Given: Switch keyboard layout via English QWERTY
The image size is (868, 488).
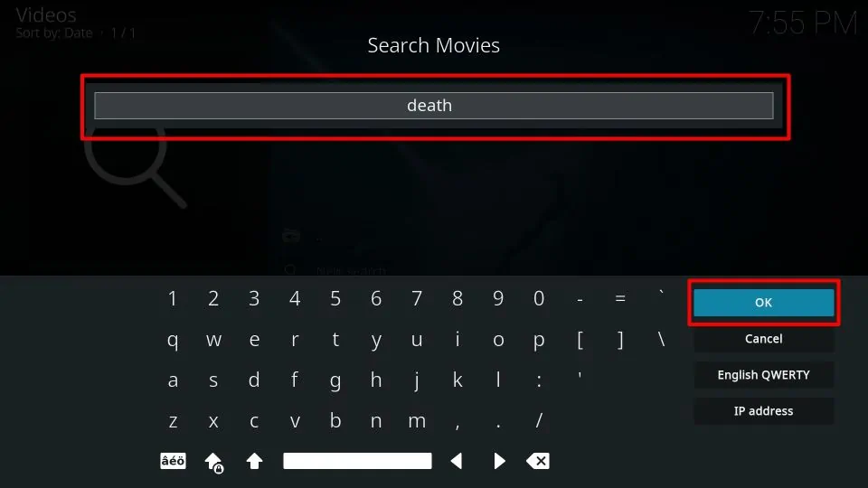Looking at the screenshot, I should [763, 374].
